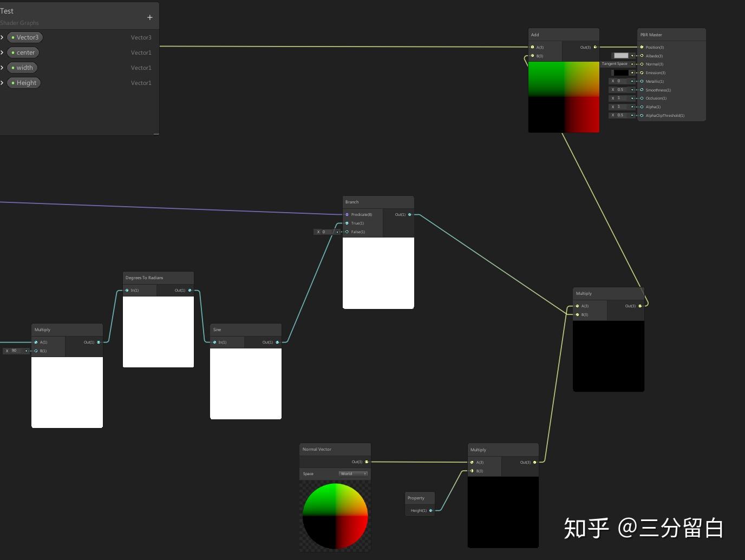Click the A(3) input port on the Add node
The width and height of the screenshot is (745, 560).
coord(533,47)
